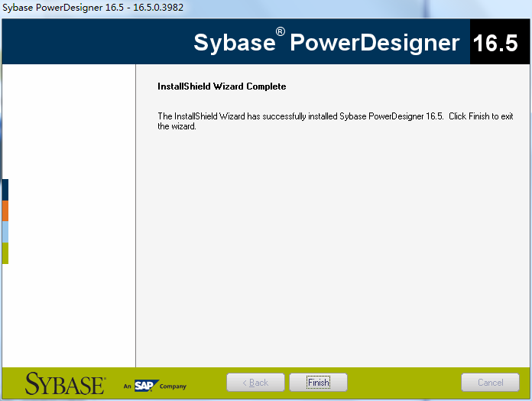
Task: Click the Sybase logo in footer
Action: tap(65, 383)
